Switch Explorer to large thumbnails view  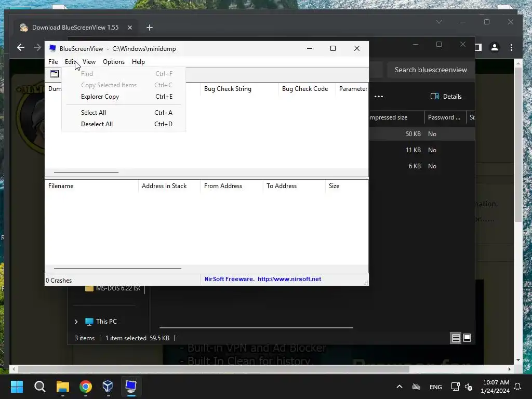click(467, 338)
